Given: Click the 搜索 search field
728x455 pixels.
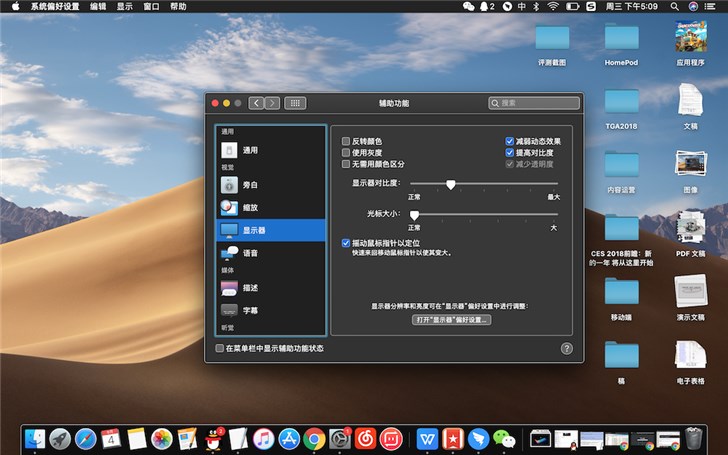Looking at the screenshot, I should [534, 103].
